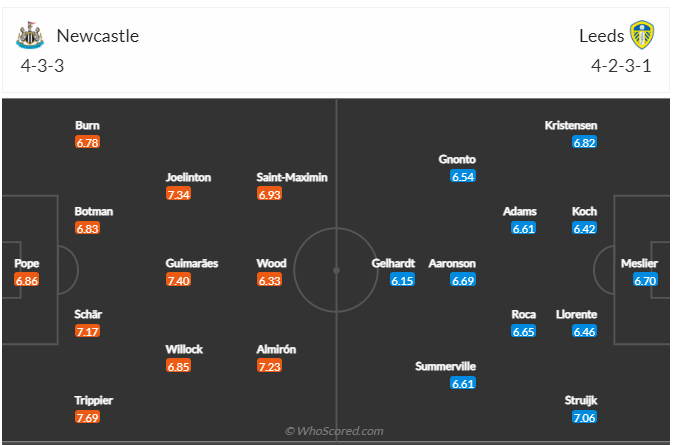Select Trippier's 7.69 rating badge

click(x=88, y=417)
